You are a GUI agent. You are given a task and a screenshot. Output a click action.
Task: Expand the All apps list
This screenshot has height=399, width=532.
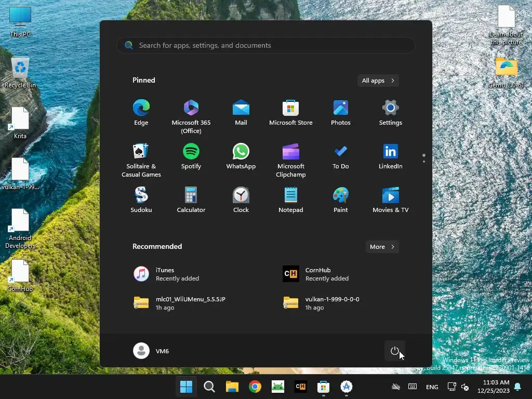[x=378, y=81]
